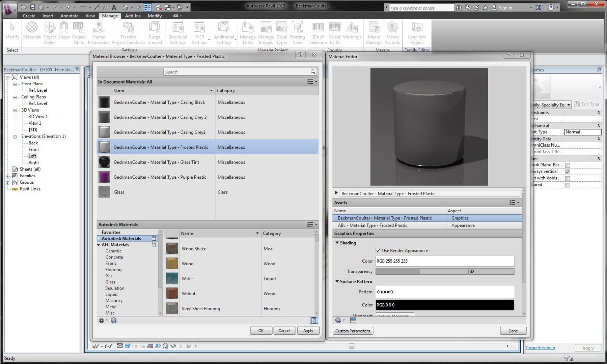This screenshot has width=607, height=364.
Task: Click the Macro Manager ribbon icon
Action: (x=374, y=33)
